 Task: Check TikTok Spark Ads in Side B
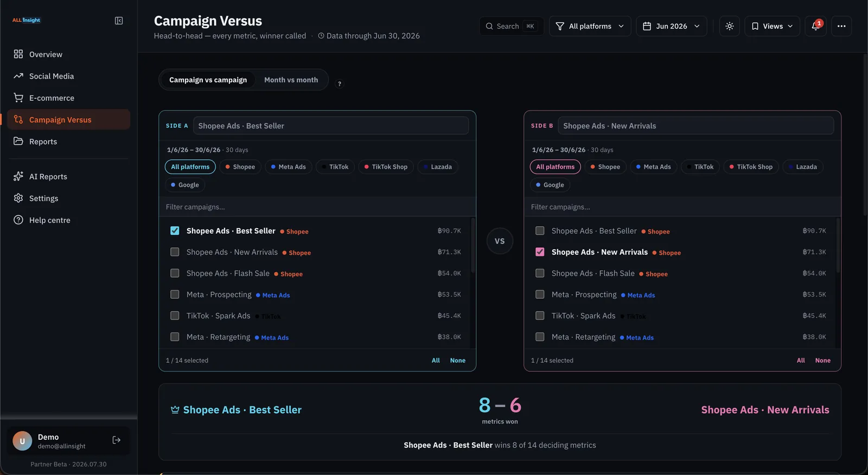pyautogui.click(x=540, y=316)
